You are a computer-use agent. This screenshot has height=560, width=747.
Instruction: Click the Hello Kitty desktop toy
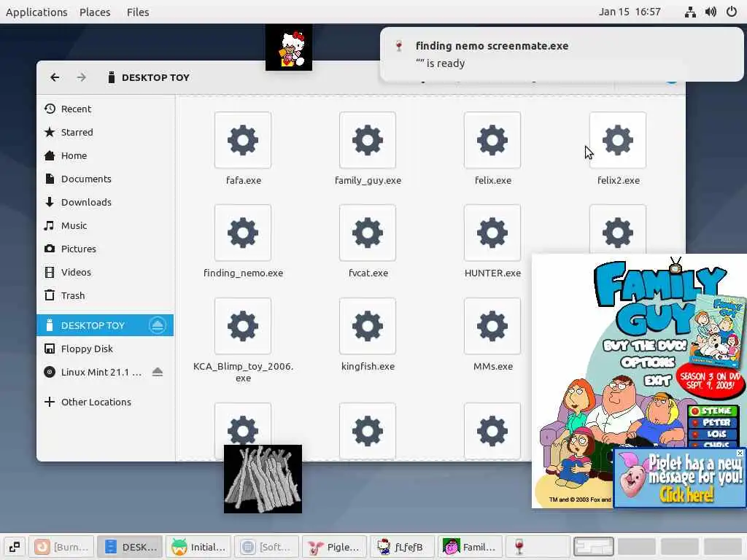click(289, 47)
